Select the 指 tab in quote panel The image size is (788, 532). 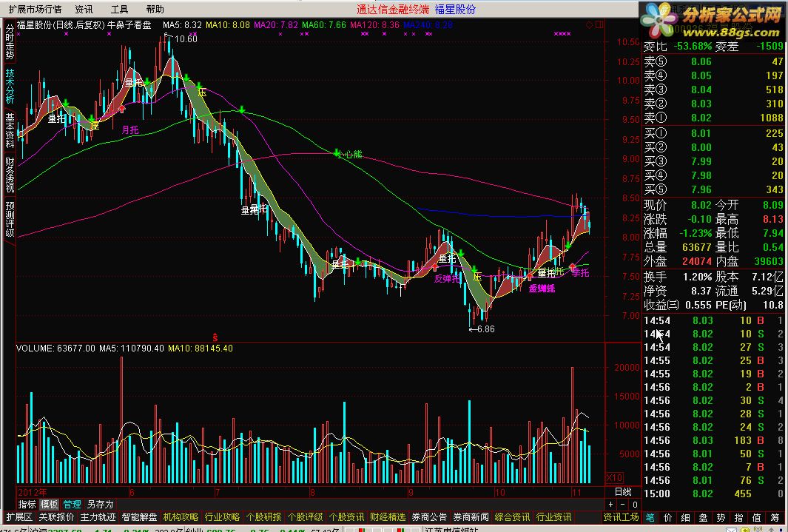(738, 517)
